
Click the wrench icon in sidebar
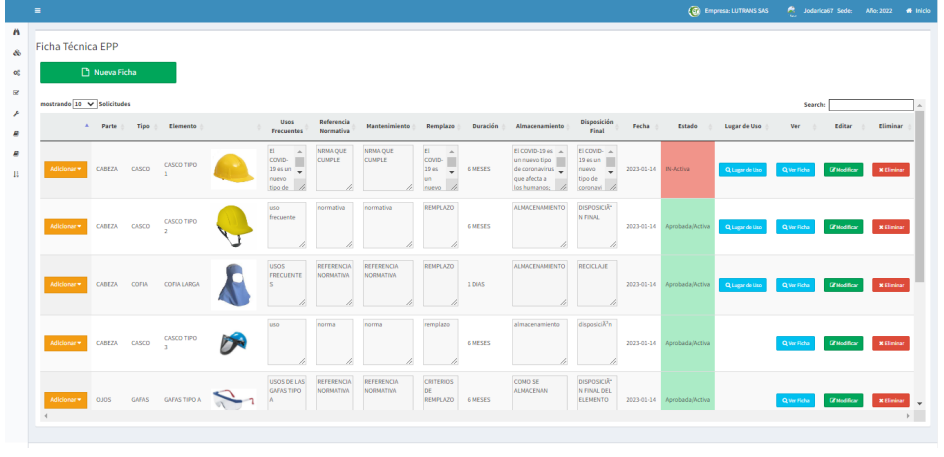[16, 113]
